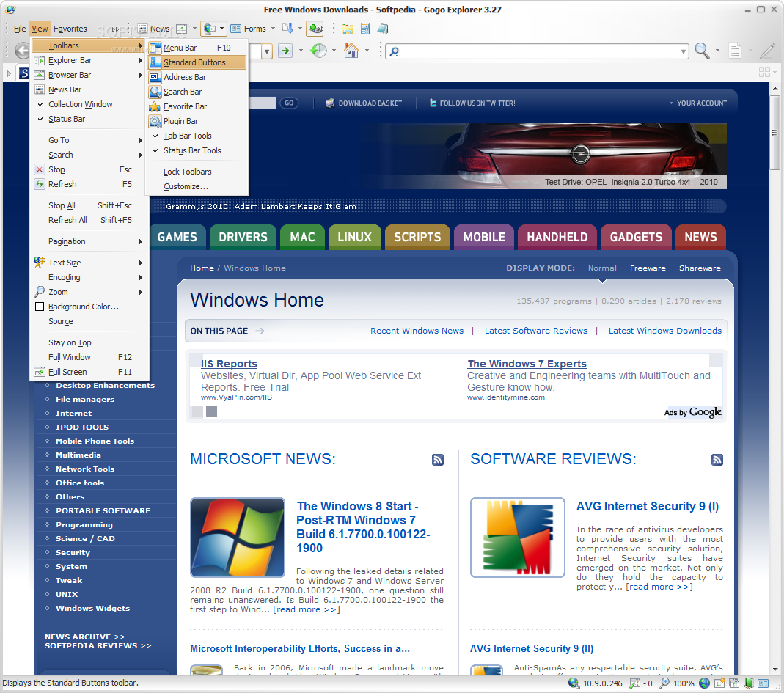Open the File menu

coord(20,29)
